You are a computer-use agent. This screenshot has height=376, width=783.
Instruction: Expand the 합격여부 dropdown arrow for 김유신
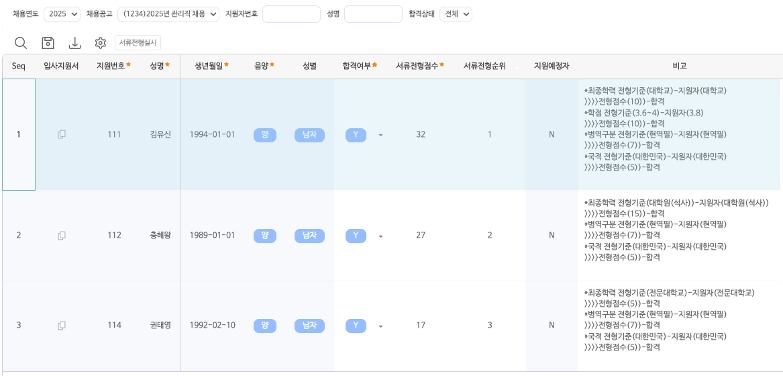[381, 135]
